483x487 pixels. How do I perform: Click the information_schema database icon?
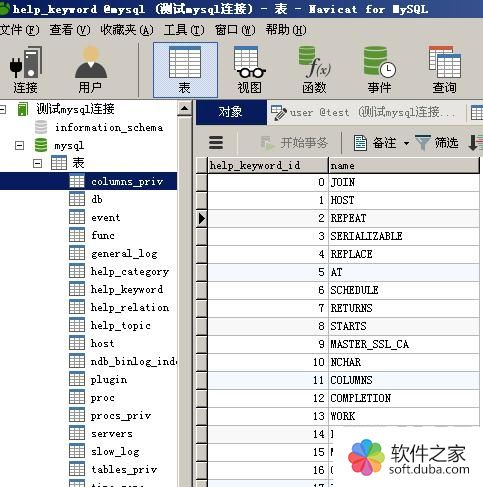(41, 127)
